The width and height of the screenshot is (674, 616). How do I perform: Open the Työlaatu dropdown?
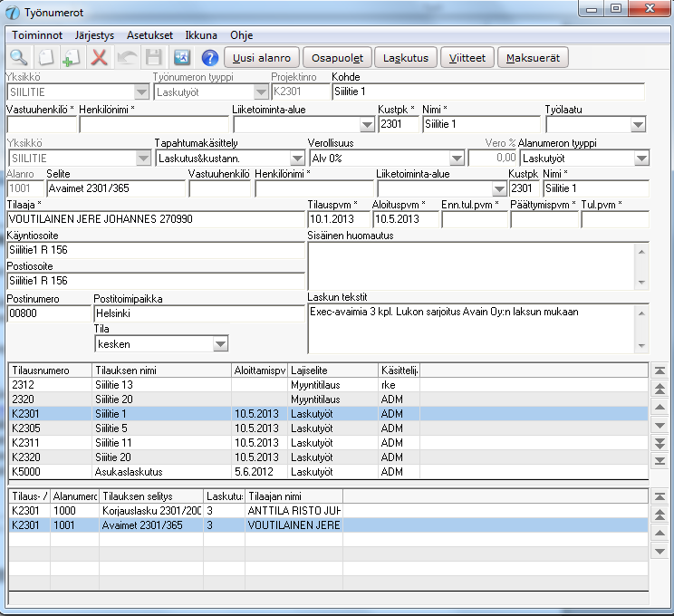(x=638, y=125)
